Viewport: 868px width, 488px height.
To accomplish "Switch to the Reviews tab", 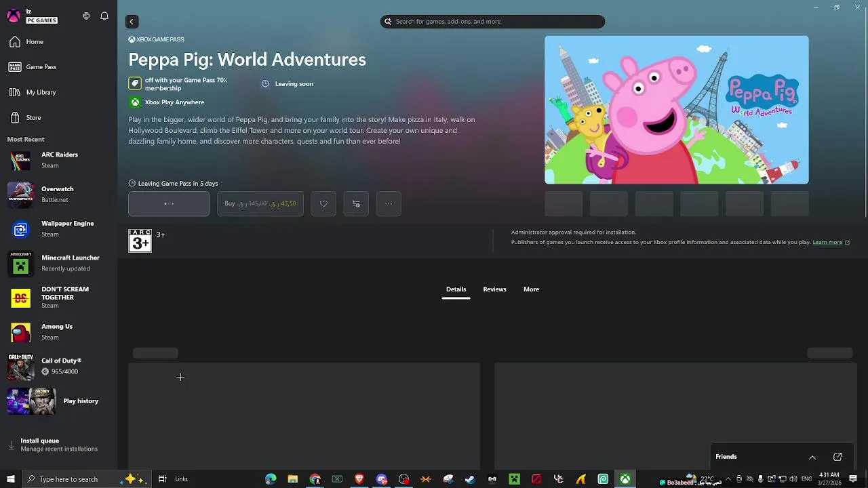I will click(x=494, y=289).
